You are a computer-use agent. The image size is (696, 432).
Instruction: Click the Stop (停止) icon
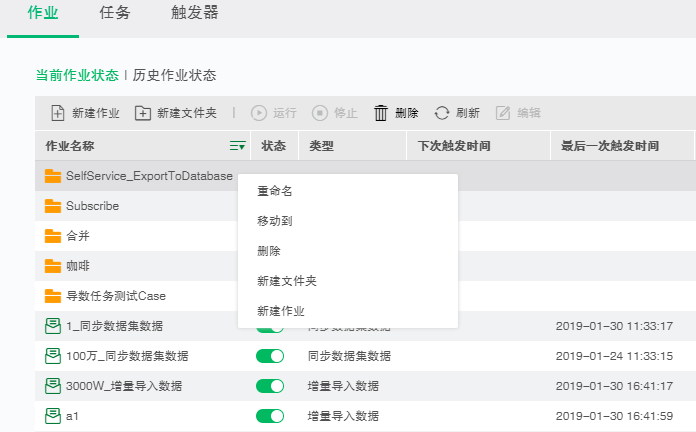320,114
